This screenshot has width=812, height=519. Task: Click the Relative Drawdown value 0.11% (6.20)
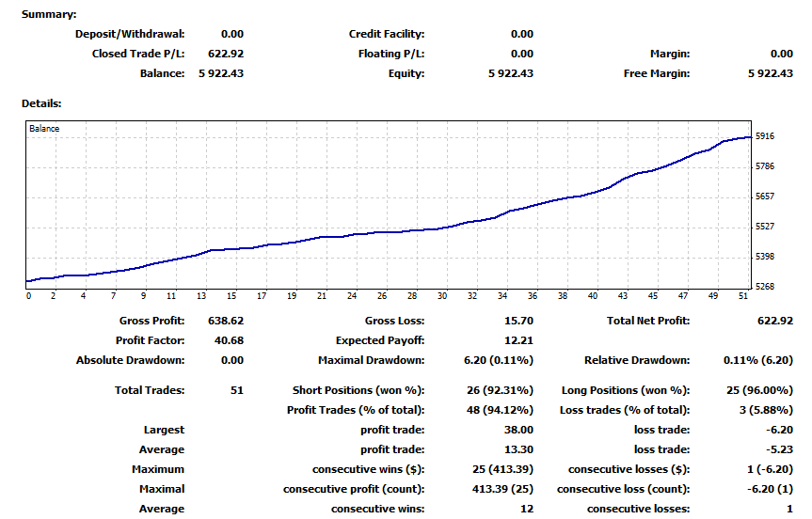click(x=758, y=360)
